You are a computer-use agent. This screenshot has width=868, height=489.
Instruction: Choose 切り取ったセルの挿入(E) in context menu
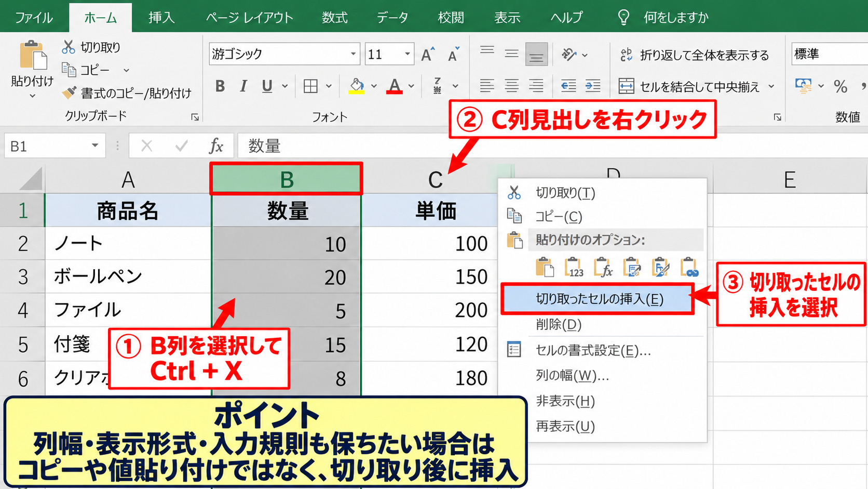coord(598,299)
